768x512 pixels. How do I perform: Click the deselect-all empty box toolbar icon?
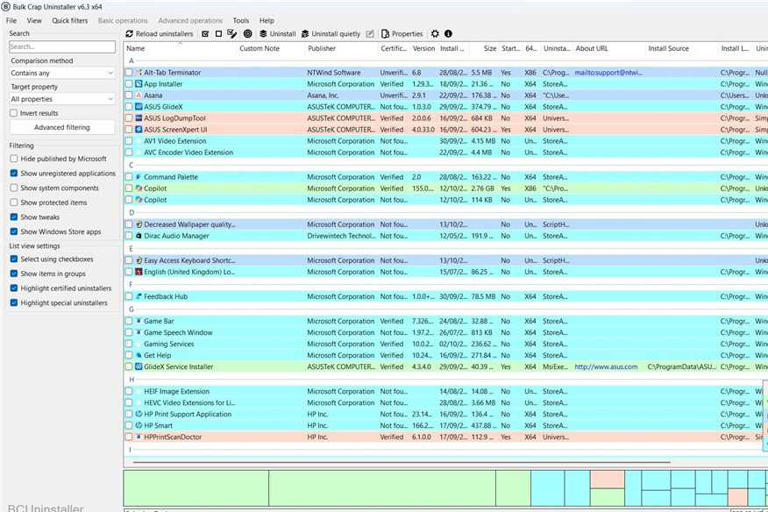pos(218,34)
